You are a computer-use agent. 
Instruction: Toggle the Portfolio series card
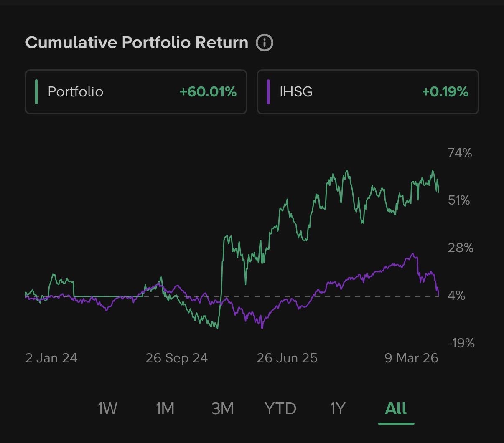pyautogui.click(x=136, y=92)
